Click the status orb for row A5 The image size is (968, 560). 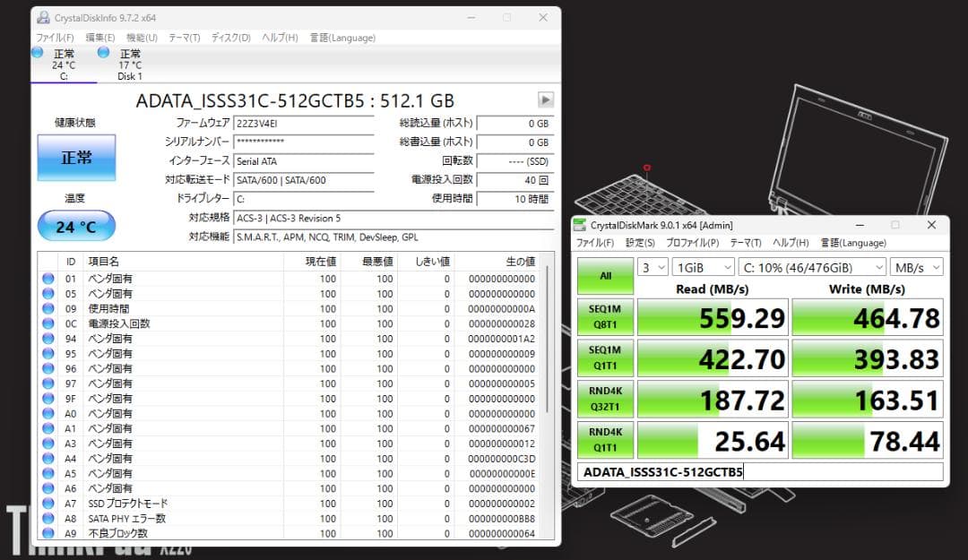point(48,473)
